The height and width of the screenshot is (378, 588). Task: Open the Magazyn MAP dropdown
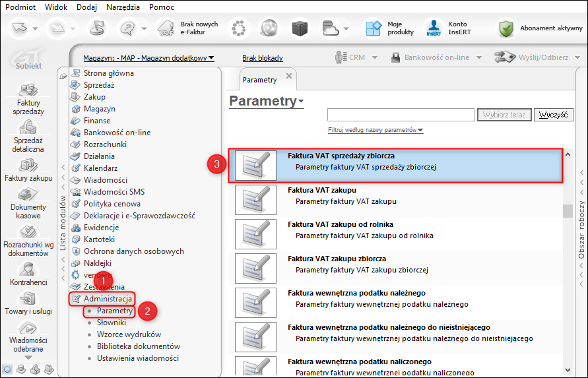pyautogui.click(x=148, y=58)
